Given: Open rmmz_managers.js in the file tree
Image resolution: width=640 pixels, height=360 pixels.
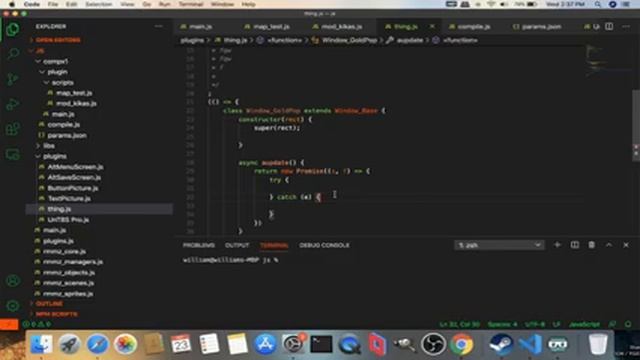Looking at the screenshot, I should 73,262.
